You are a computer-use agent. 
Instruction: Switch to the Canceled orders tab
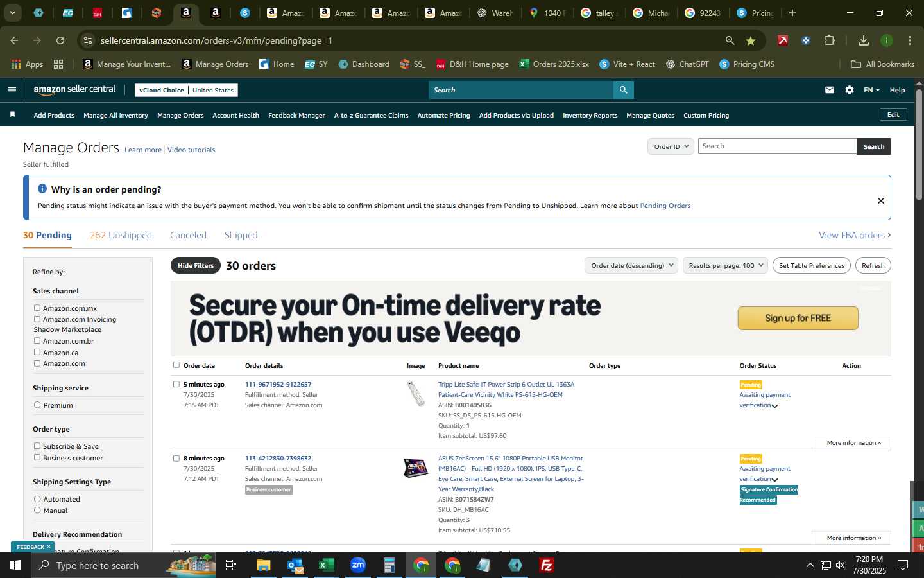coord(188,235)
